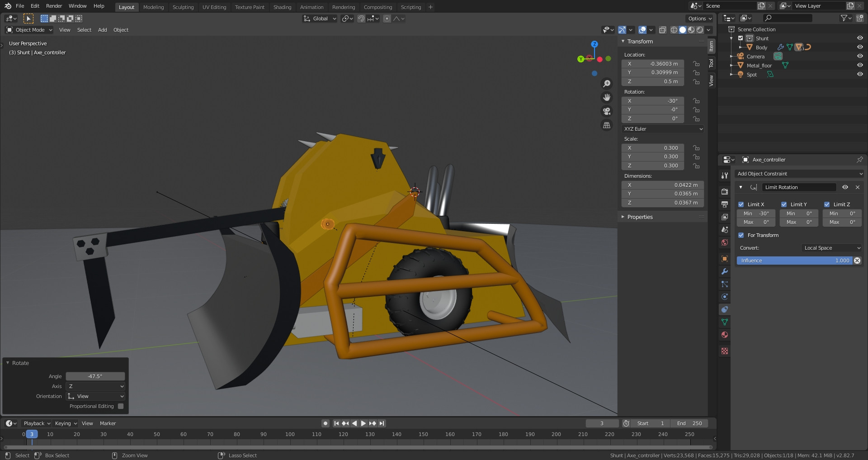Viewport: 868px width, 460px height.
Task: Click the Location X value field
Action: [x=653, y=64]
